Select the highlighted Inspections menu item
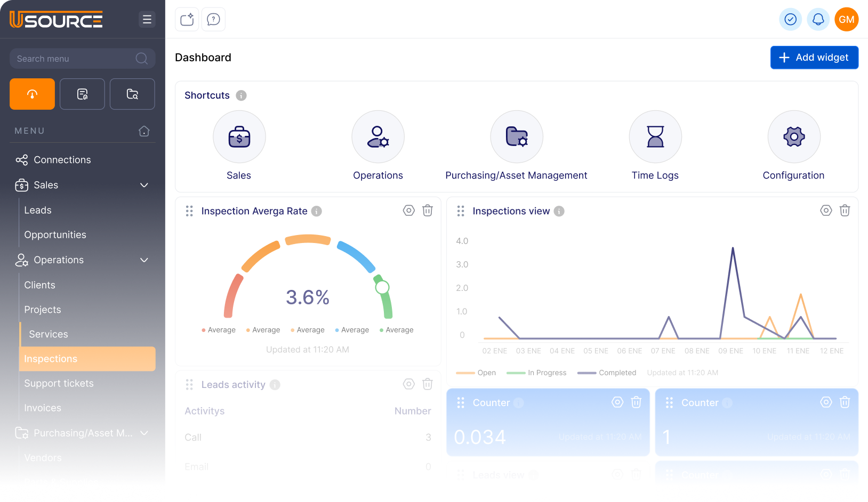This screenshot has height=502, width=868. tap(87, 359)
